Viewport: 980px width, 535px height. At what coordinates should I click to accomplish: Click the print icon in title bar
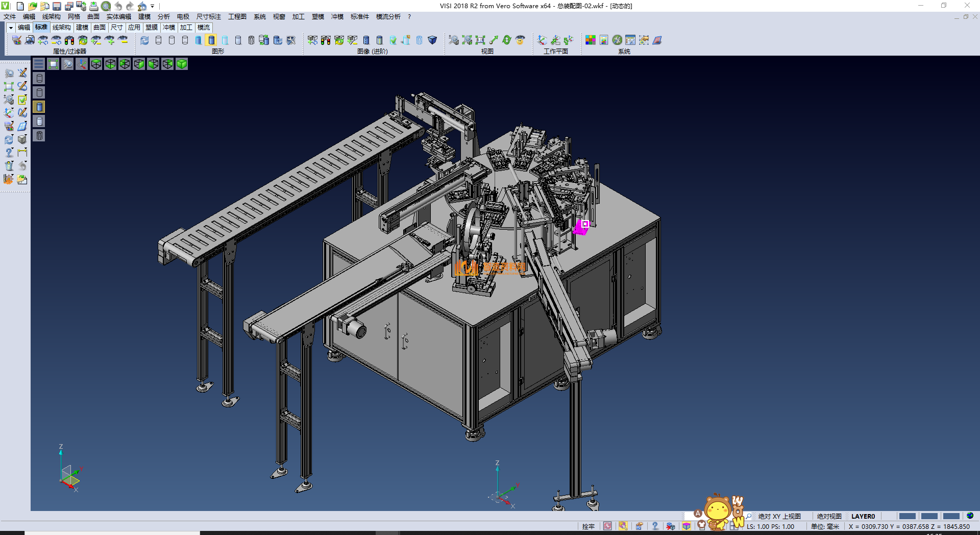(94, 6)
